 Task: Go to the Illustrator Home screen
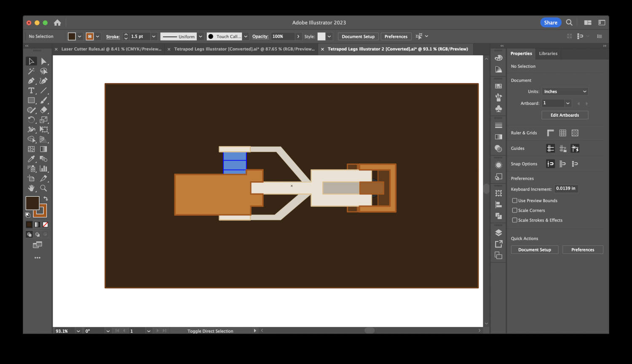point(57,22)
